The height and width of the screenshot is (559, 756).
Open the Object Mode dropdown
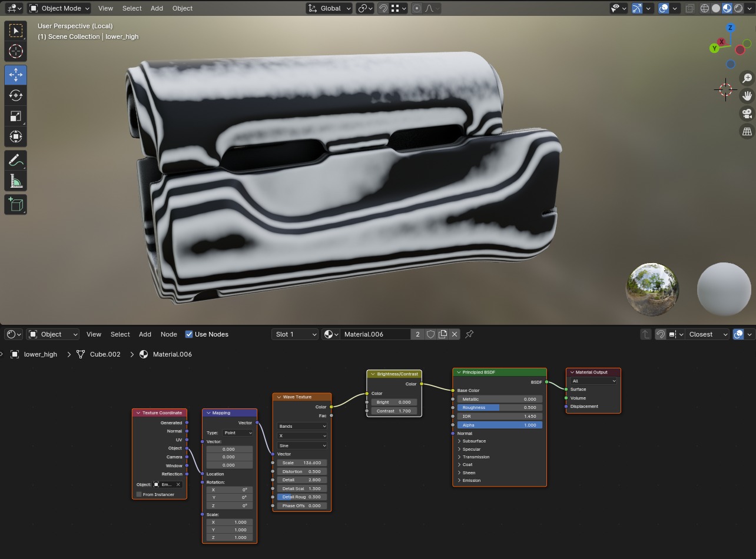click(59, 8)
